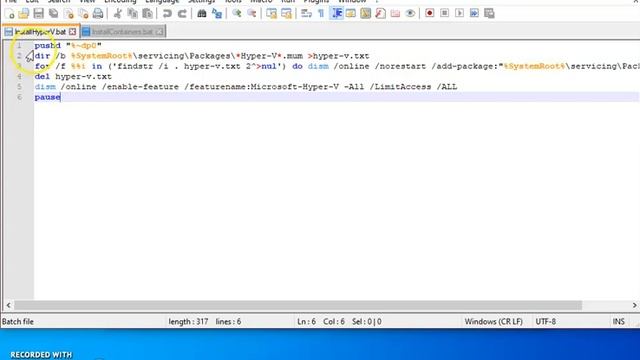Click 'Sel : 0|0' in the status bar

(367, 322)
